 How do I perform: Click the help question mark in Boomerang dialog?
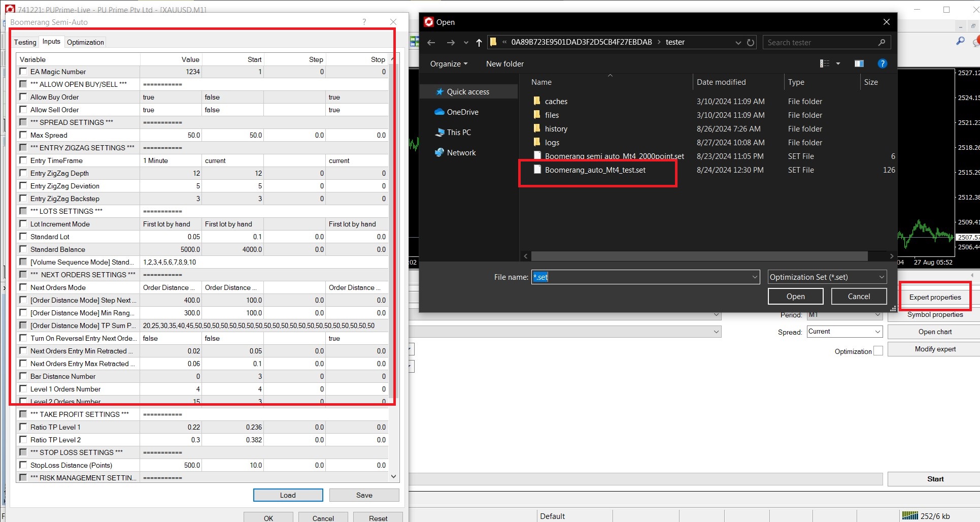(x=364, y=22)
